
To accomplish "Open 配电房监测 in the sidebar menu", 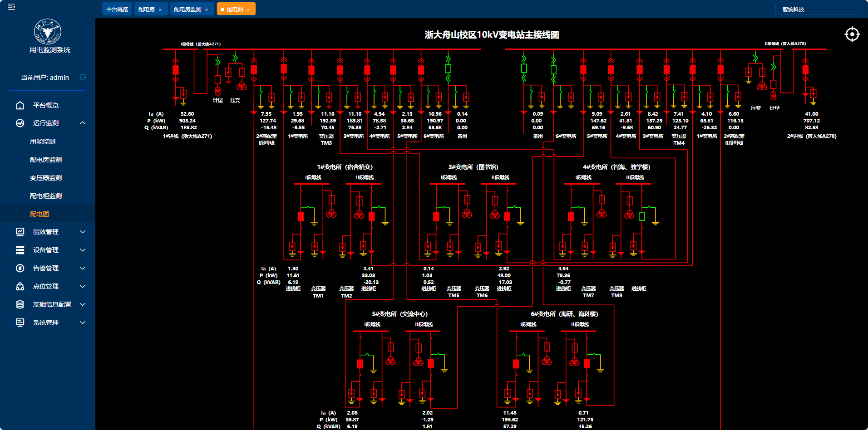I will 46,160.
